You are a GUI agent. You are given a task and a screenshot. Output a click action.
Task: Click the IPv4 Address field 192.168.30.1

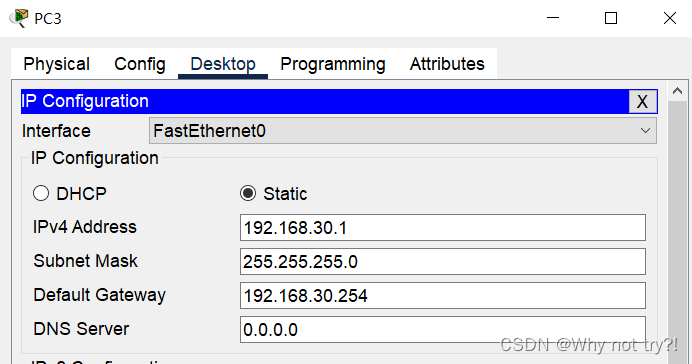(443, 228)
